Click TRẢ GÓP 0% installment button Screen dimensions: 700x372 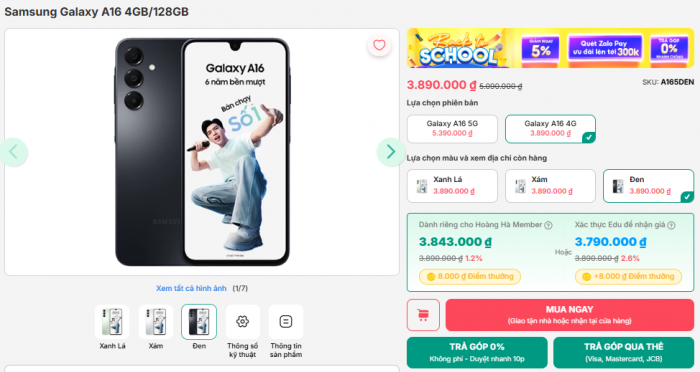(x=477, y=352)
